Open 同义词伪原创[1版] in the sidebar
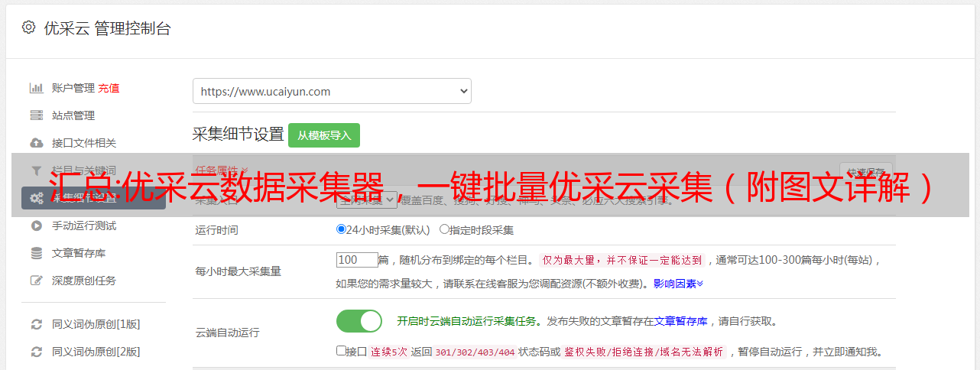Image resolution: width=980 pixels, height=370 pixels. [x=96, y=324]
